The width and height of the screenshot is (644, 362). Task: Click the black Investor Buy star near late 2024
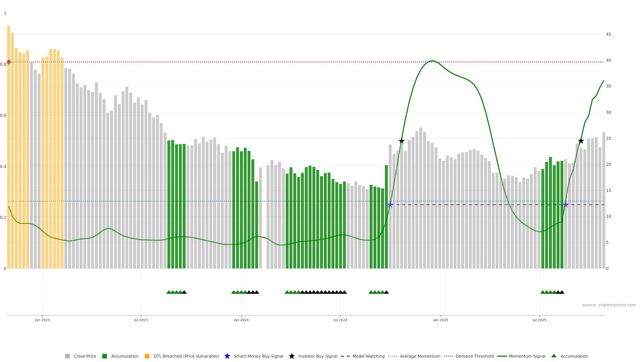click(x=401, y=141)
